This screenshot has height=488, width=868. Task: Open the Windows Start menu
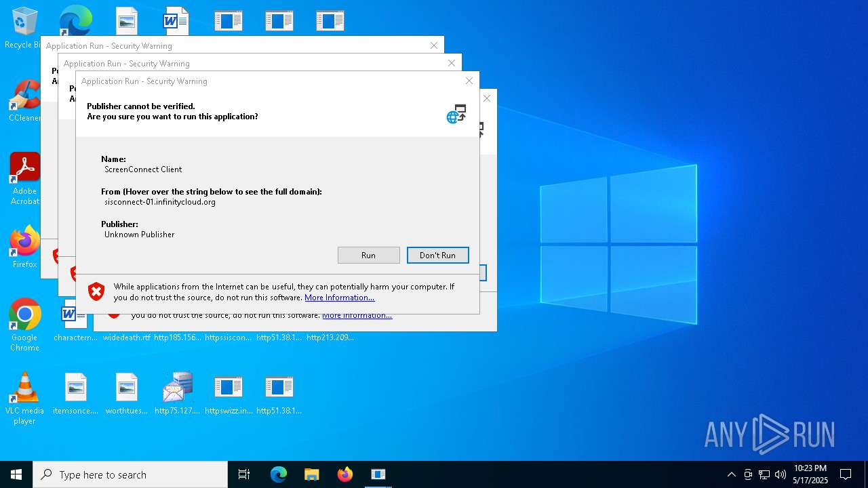point(16,474)
